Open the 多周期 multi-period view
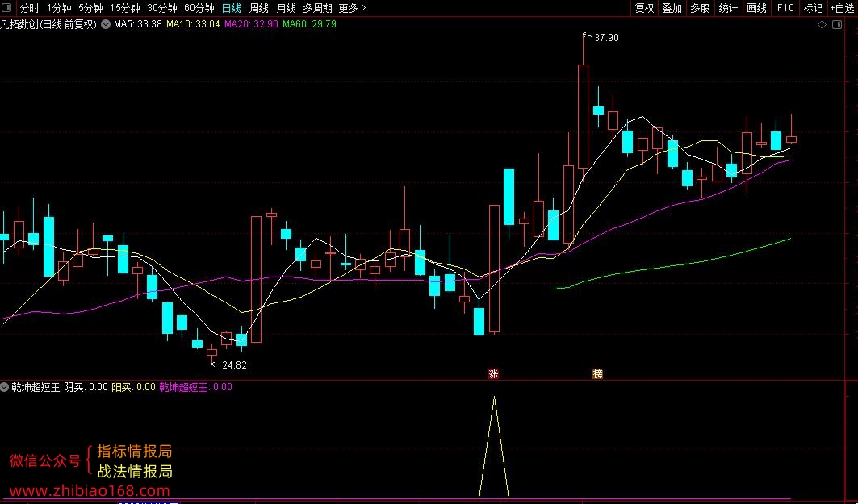This screenshot has height=504, width=858. coord(317,8)
